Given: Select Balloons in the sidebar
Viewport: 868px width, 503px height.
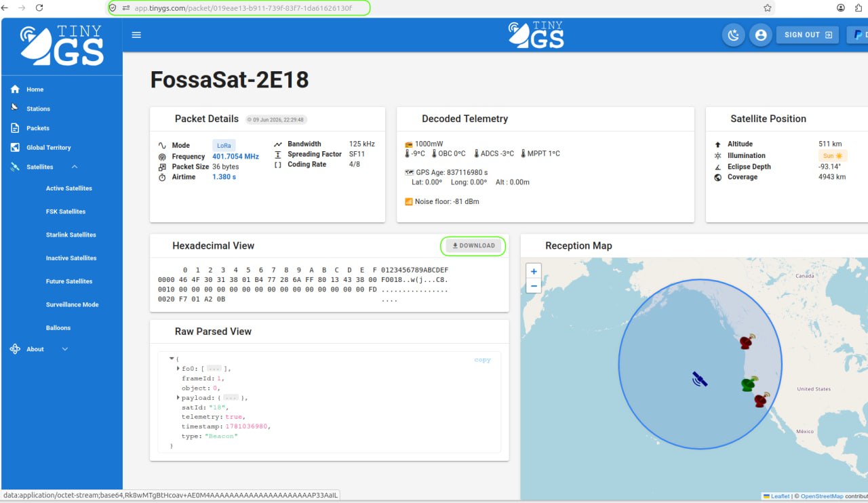Looking at the screenshot, I should tap(58, 327).
